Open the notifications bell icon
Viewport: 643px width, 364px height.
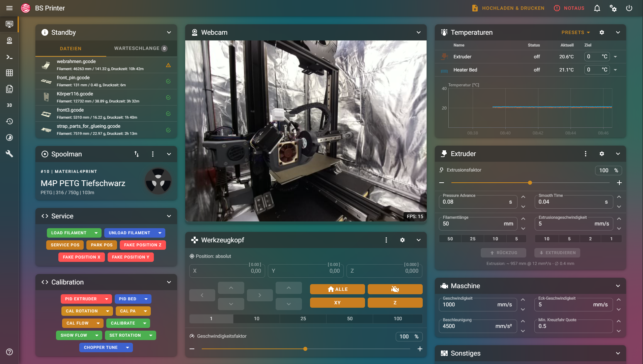tap(597, 8)
